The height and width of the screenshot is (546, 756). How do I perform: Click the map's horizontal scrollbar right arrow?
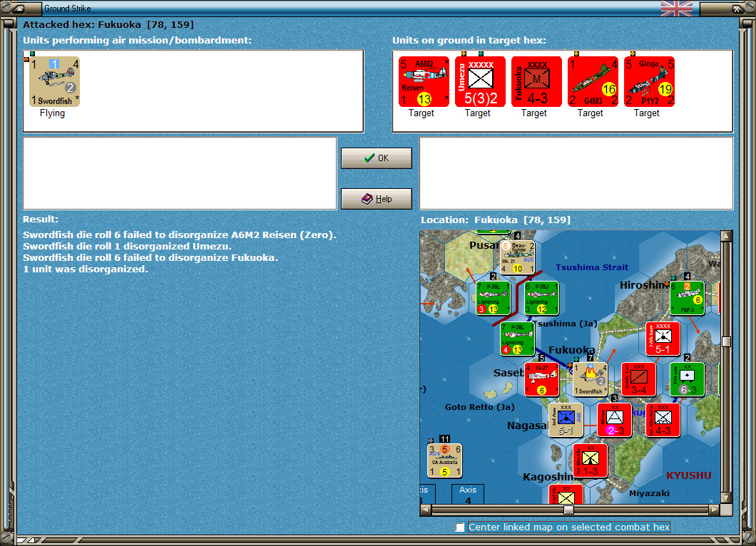[x=715, y=510]
